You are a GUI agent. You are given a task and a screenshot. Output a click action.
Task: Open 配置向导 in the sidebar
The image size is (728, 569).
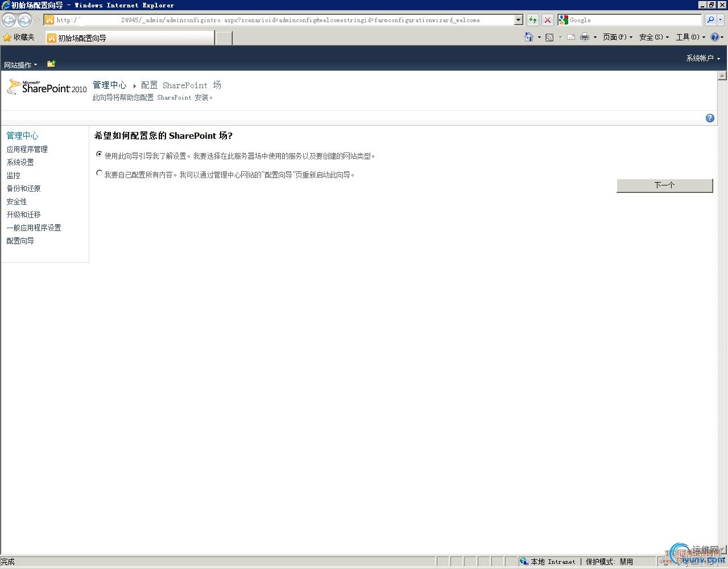20,241
